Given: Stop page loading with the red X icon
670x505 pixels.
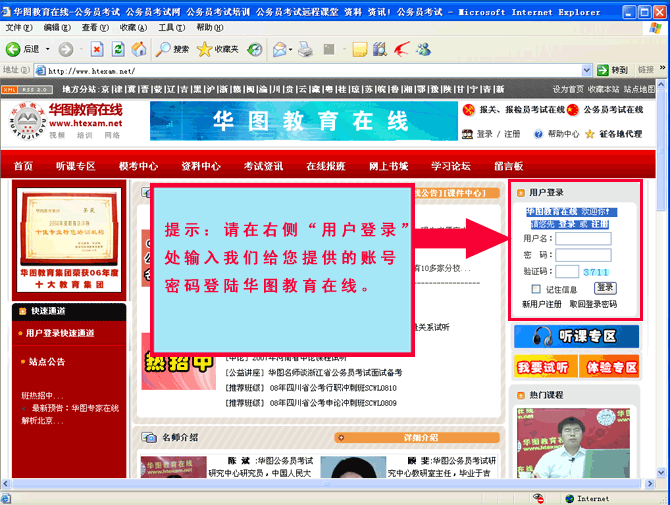Looking at the screenshot, I should [97, 50].
